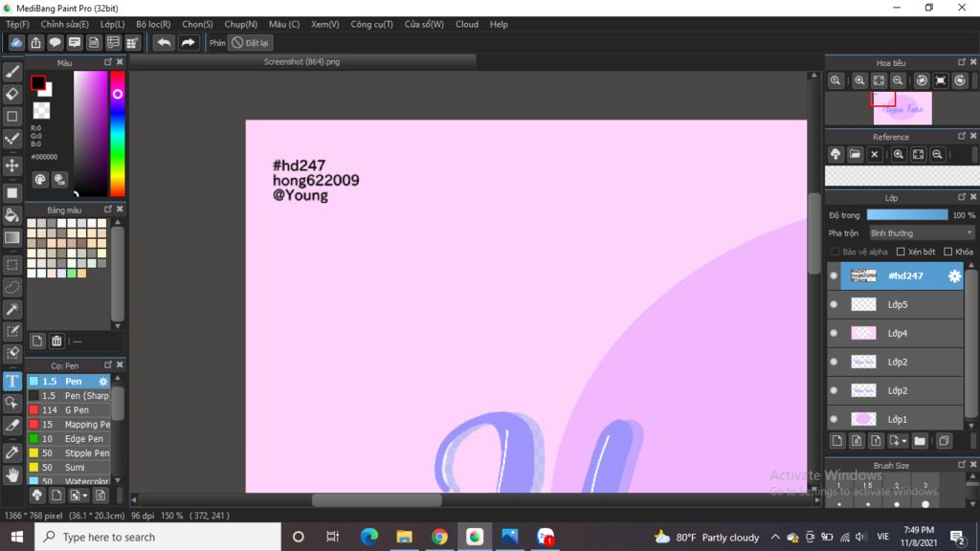
Task: Open the Pha trộn blend mode dropdown
Action: click(x=922, y=233)
